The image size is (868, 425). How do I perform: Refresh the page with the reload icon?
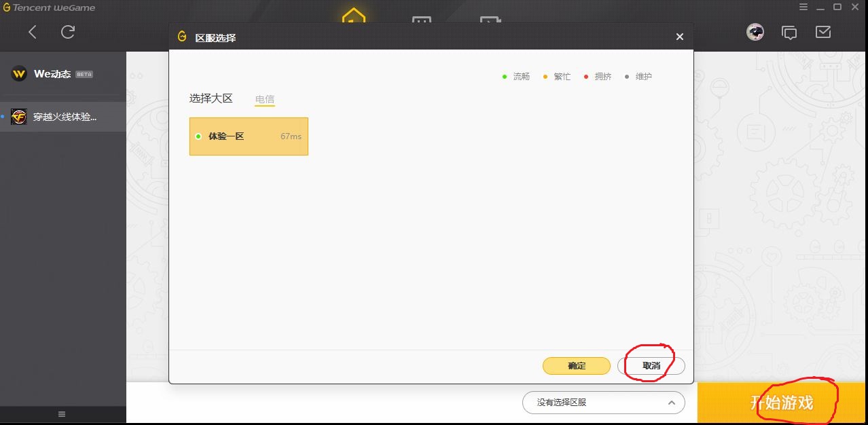(x=68, y=32)
